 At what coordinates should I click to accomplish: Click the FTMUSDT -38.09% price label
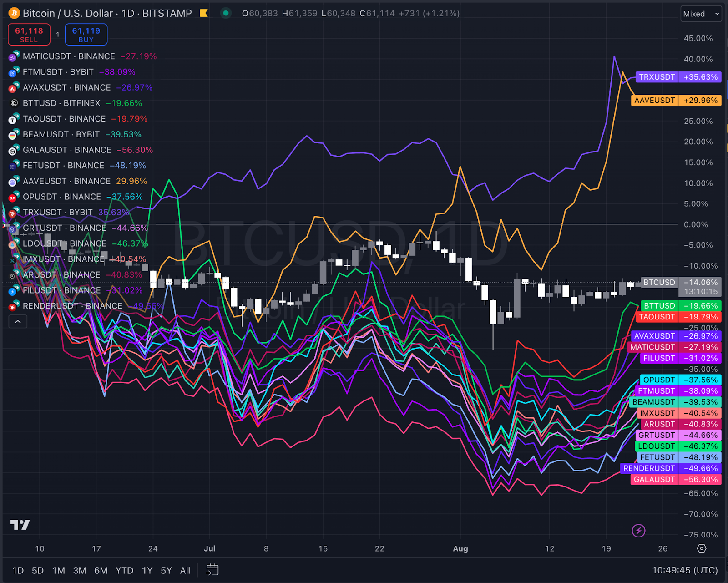point(678,391)
